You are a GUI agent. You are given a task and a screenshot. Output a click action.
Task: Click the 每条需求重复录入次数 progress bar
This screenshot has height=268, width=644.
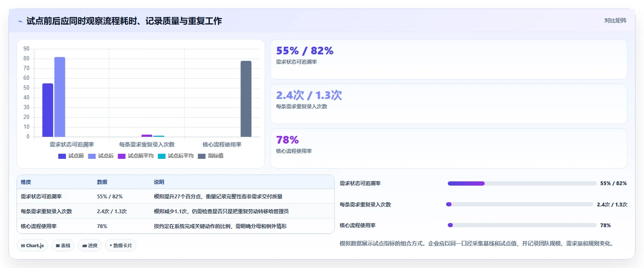pyautogui.click(x=520, y=204)
